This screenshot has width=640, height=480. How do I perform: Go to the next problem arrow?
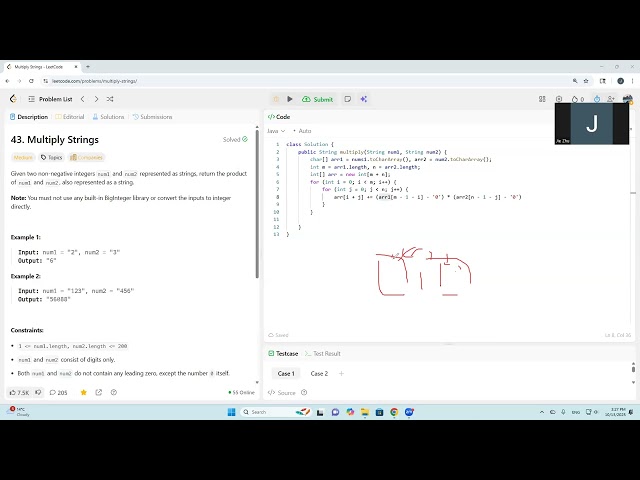click(96, 99)
